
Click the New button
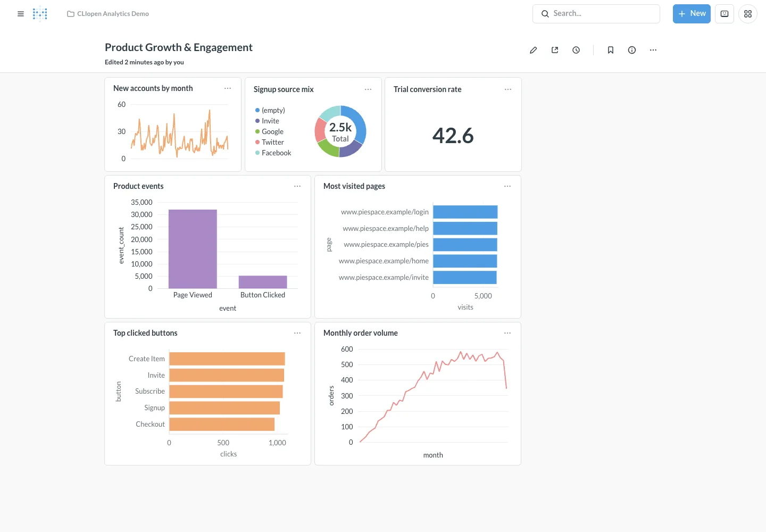click(692, 14)
